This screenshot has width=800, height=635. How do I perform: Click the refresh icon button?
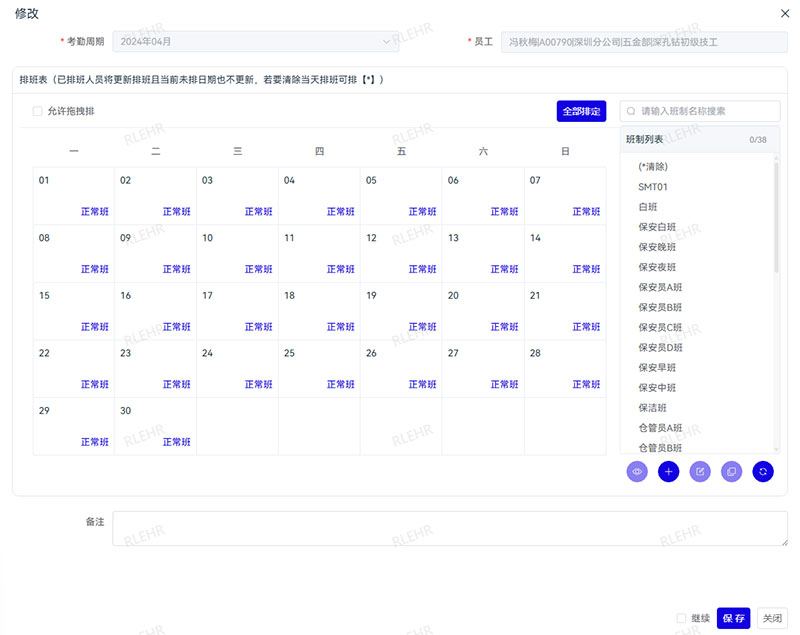click(763, 471)
